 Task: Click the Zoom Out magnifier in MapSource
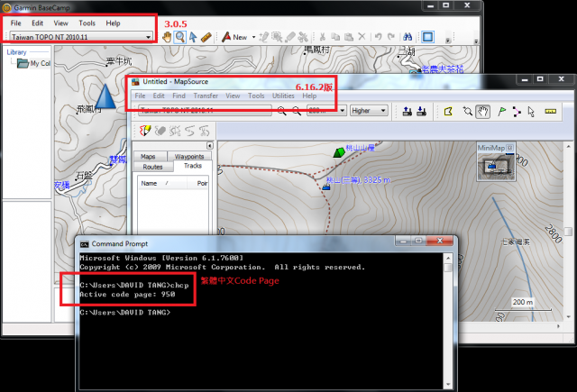pos(297,111)
